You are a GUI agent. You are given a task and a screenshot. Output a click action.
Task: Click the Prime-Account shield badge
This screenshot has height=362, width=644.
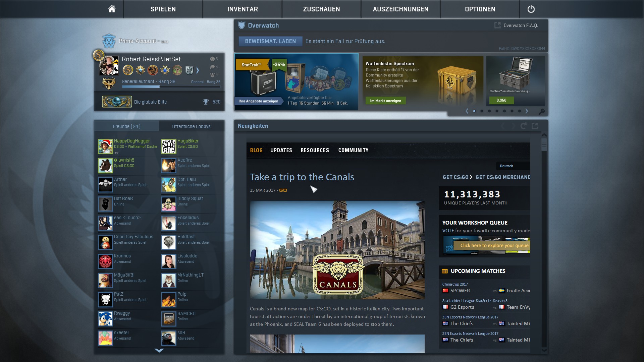109,41
